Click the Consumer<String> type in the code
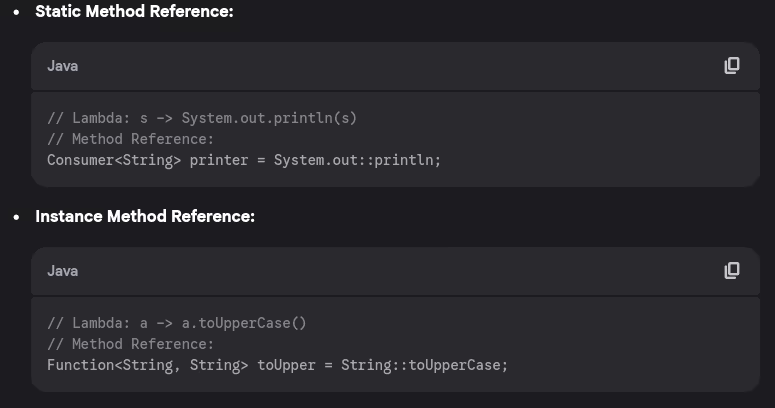This screenshot has height=408, width=775. 114,160
